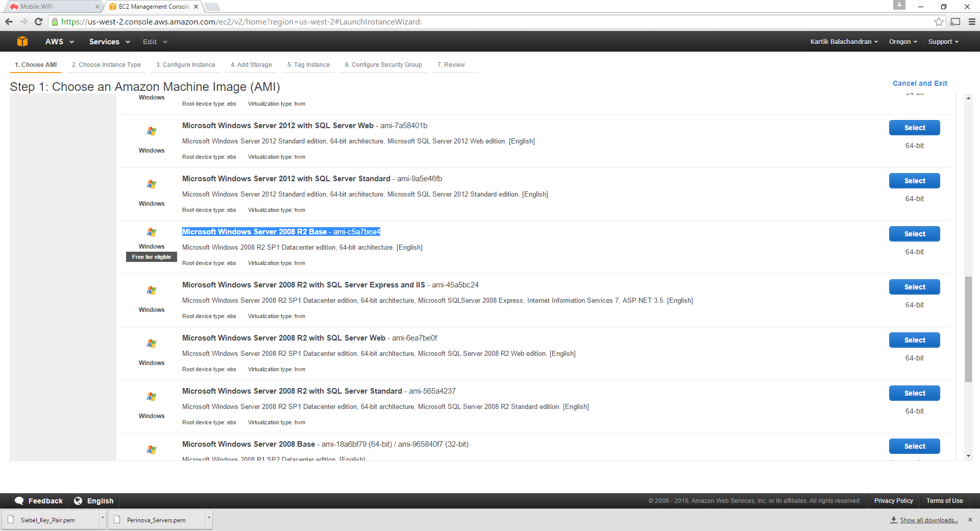Click the Feedback speech bubble icon
Viewport: 980px width, 531px height.
19,501
